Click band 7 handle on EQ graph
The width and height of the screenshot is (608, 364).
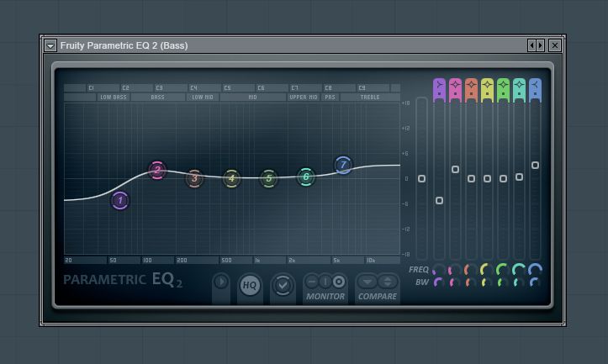(343, 165)
